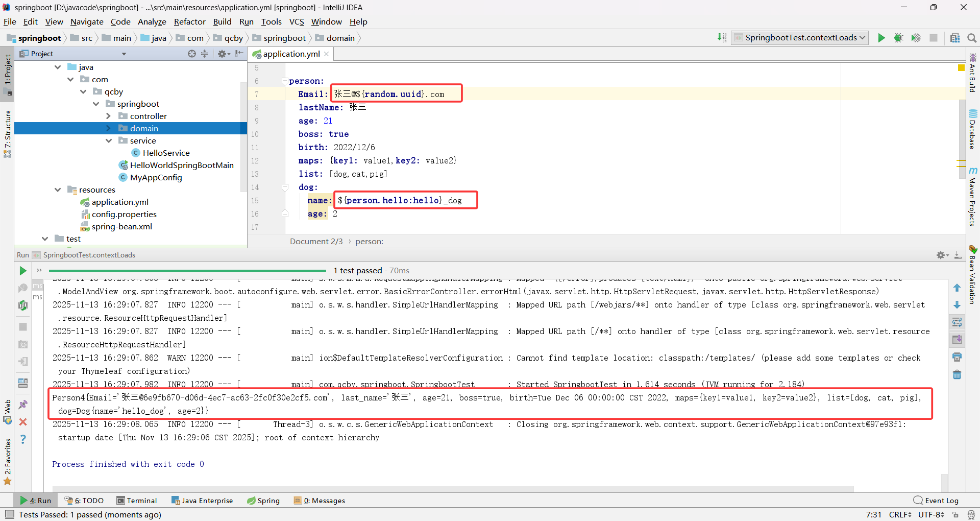
Task: Open the Ant Build side panel
Action: click(x=973, y=73)
